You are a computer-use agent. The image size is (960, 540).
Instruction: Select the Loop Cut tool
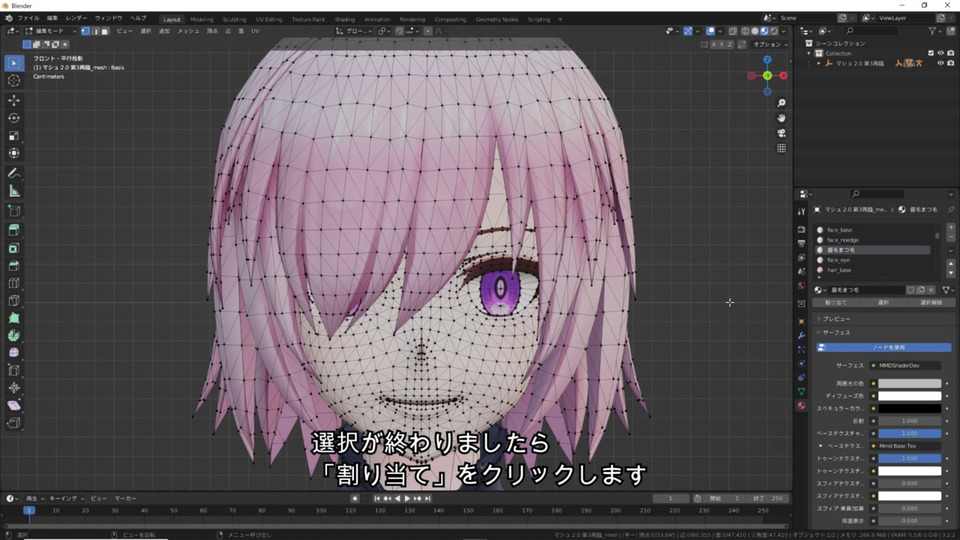[x=14, y=283]
